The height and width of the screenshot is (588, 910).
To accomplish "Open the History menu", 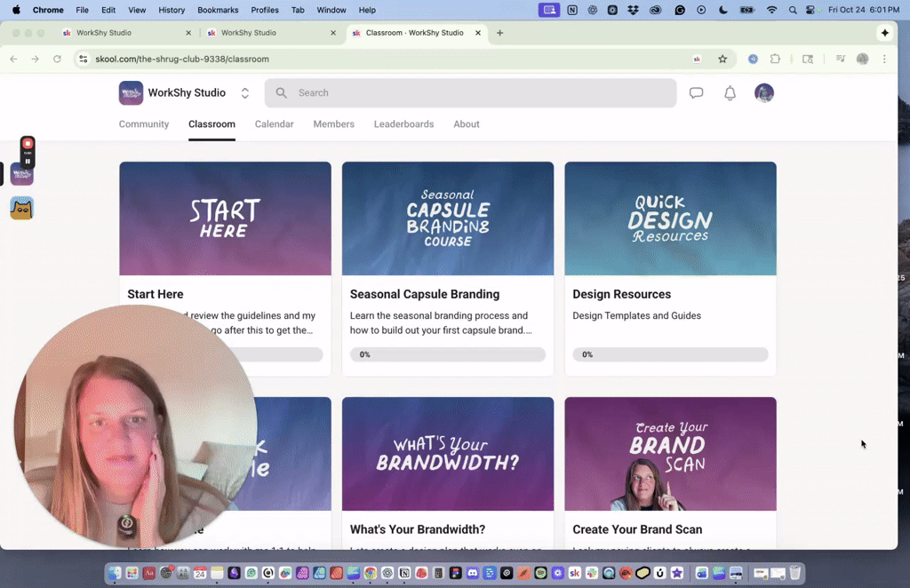I will 172,10.
